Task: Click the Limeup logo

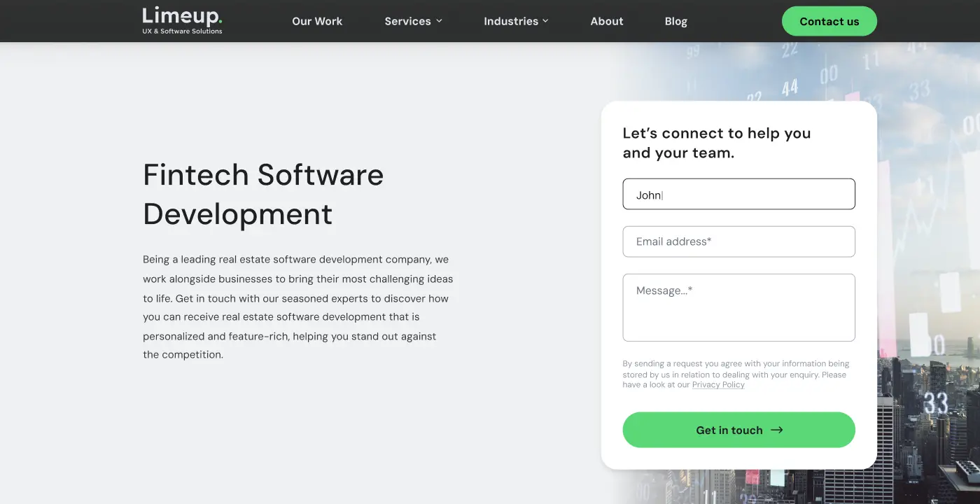Action: pyautogui.click(x=182, y=20)
